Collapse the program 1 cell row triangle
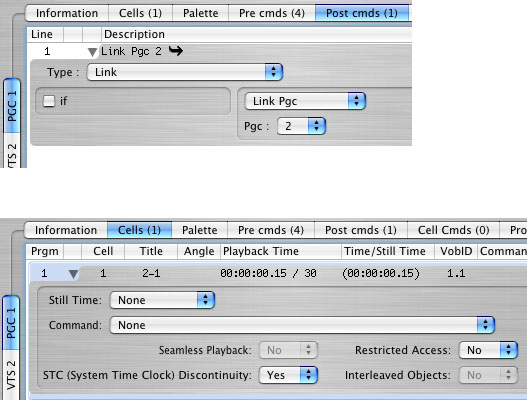The width and height of the screenshot is (527, 400). point(73,274)
